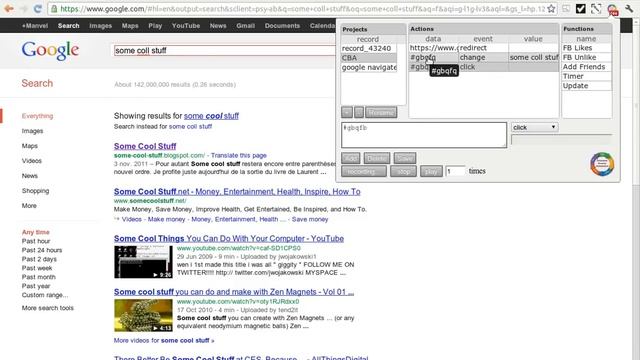Select the google navigate project

point(369,67)
